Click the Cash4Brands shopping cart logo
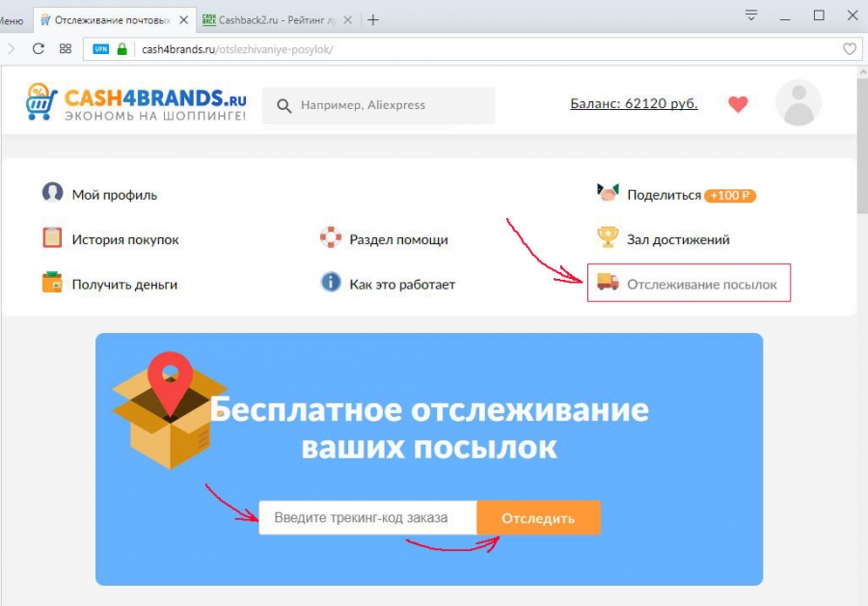The height and width of the screenshot is (606, 868). point(41,101)
